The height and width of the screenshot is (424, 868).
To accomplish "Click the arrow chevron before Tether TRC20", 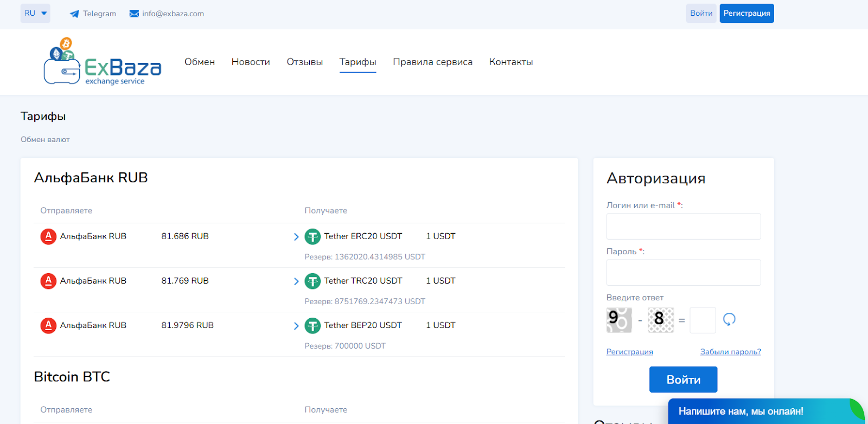I will (x=296, y=281).
